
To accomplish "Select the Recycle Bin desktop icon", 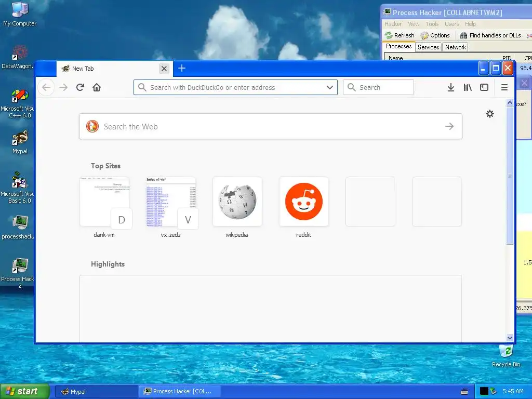I will coord(506,356).
